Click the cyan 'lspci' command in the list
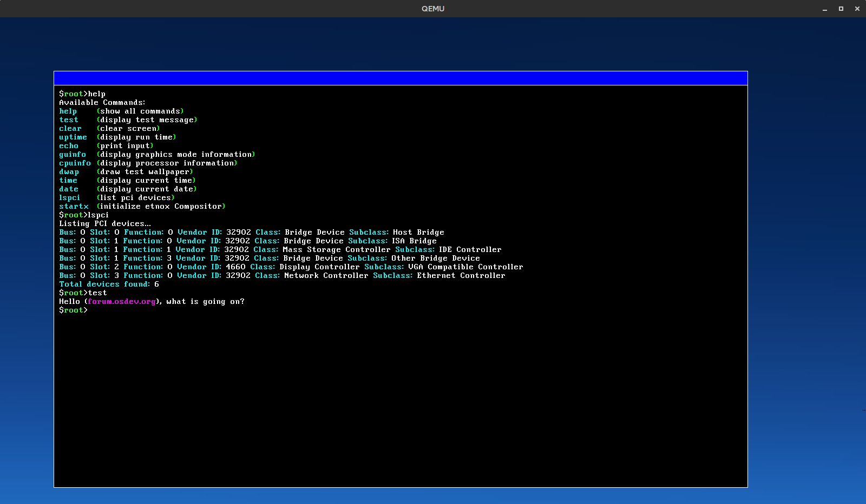 click(70, 198)
